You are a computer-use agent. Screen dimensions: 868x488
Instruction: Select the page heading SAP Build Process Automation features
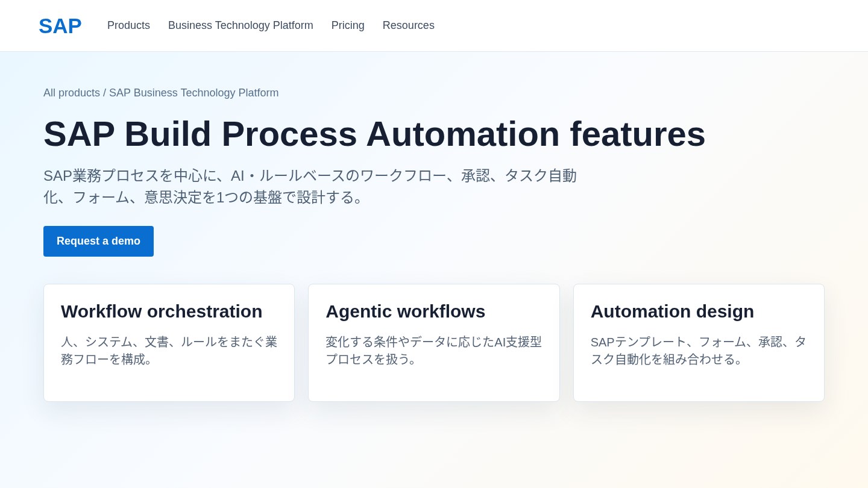[374, 133]
